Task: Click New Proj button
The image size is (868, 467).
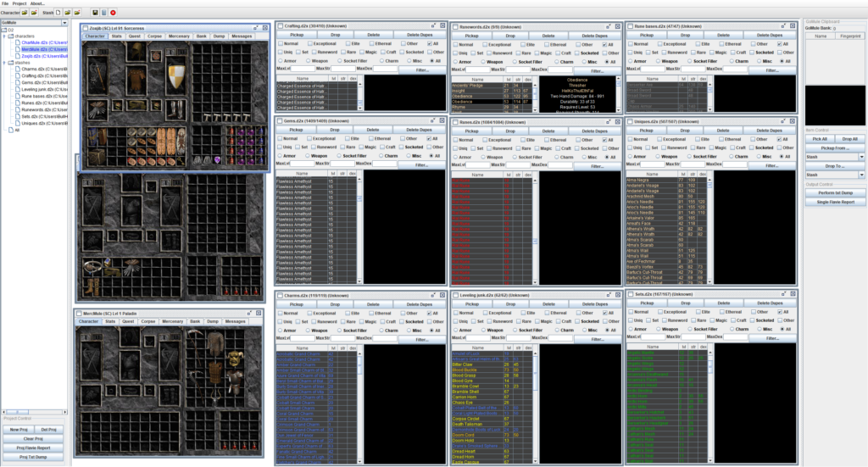Action: click(x=19, y=430)
